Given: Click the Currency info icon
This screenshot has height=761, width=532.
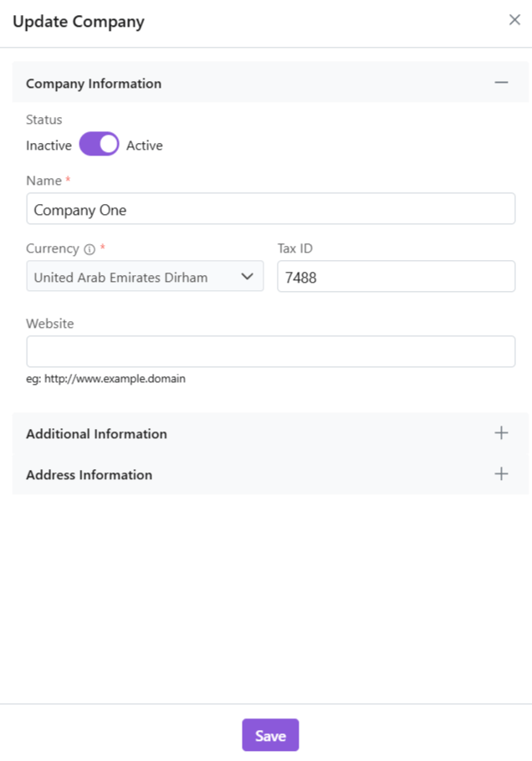Looking at the screenshot, I should coord(90,249).
